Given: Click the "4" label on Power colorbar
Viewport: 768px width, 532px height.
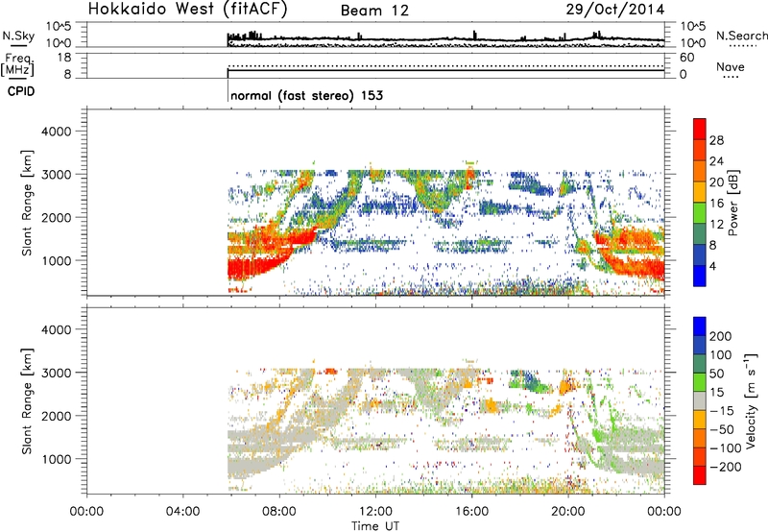Looking at the screenshot, I should 712,267.
